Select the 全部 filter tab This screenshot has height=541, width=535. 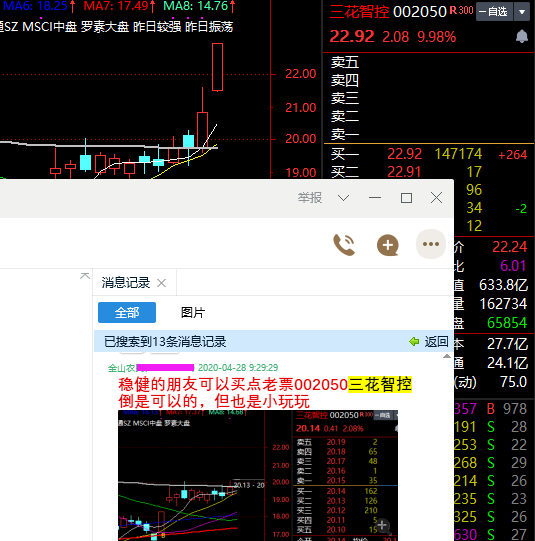tap(127, 313)
